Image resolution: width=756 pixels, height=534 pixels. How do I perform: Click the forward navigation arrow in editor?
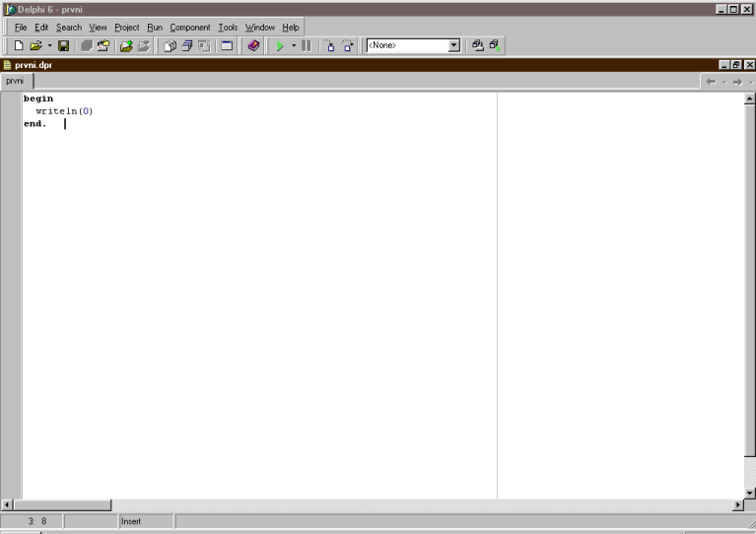pyautogui.click(x=737, y=82)
